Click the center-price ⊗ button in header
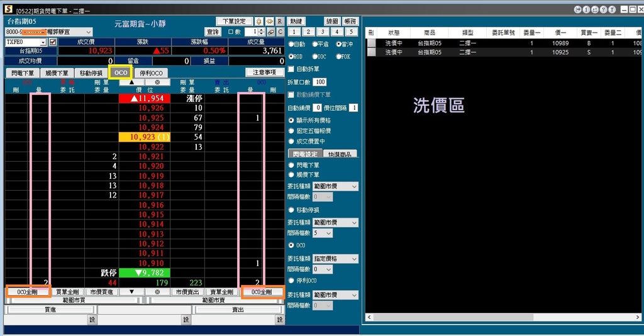644x336 pixels. 157,82
